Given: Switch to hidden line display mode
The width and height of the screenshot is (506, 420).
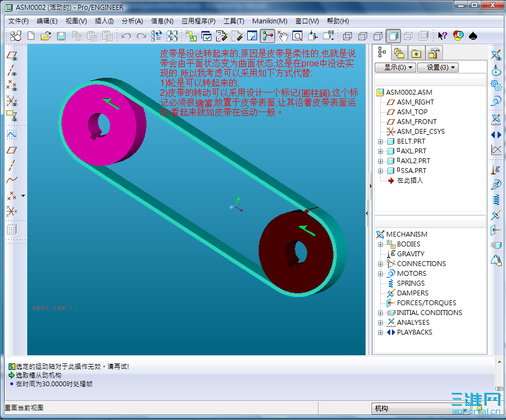Looking at the screenshot, I should [363, 36].
